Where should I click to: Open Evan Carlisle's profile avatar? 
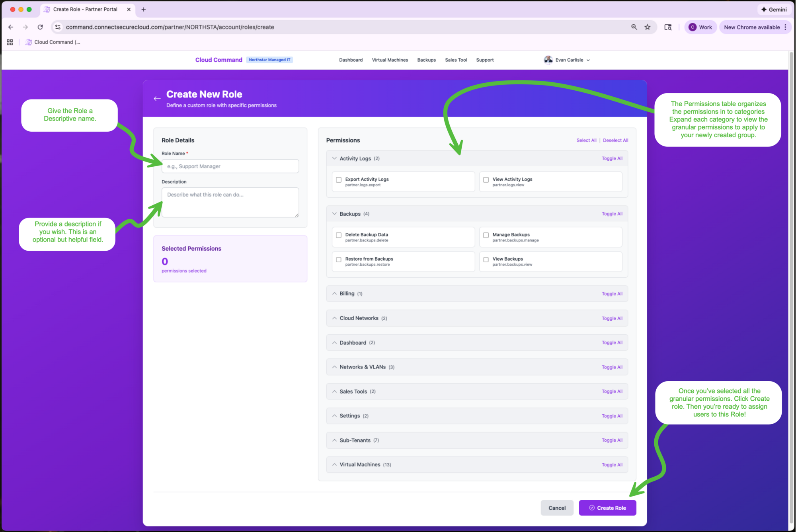pos(548,60)
